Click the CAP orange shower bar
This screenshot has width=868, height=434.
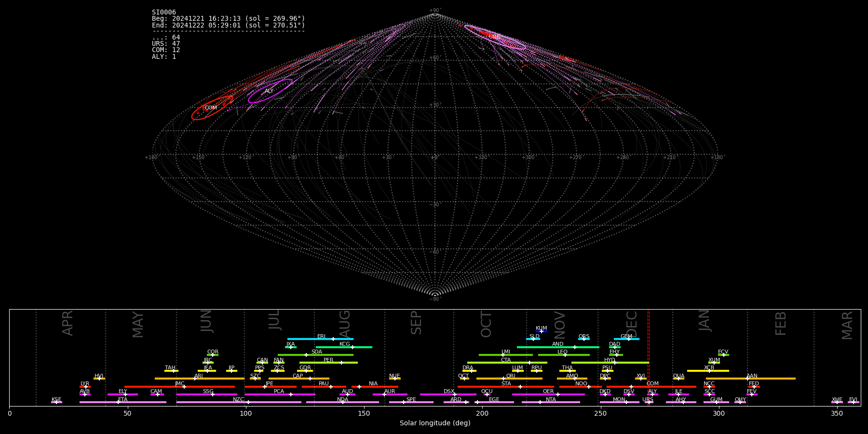(299, 379)
